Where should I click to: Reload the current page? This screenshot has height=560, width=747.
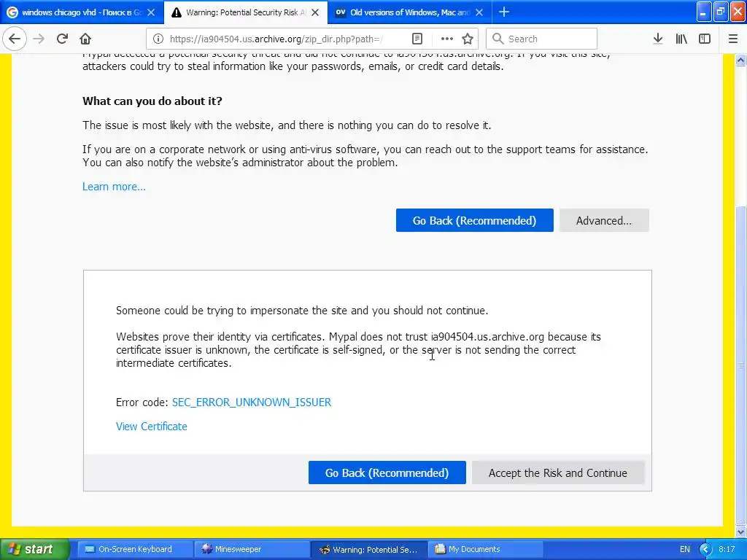[x=62, y=39]
